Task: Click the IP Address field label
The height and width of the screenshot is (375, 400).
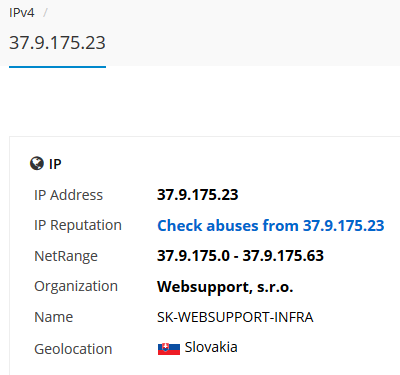Action: [68, 195]
